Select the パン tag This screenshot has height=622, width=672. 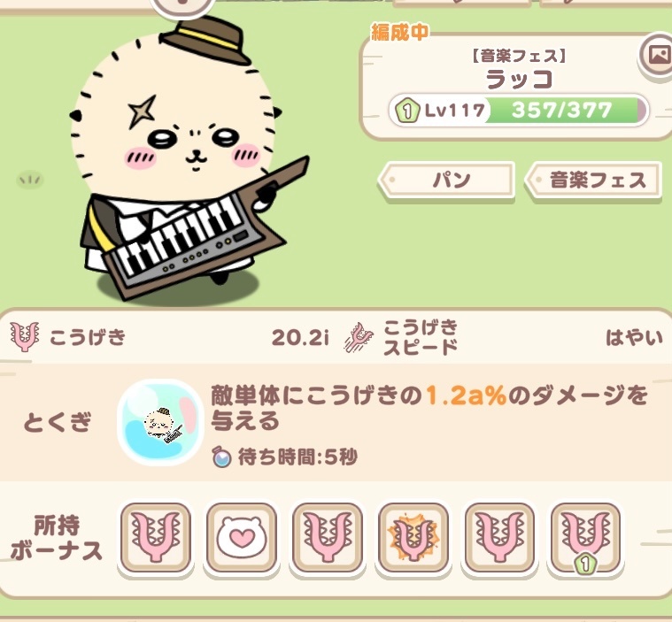(446, 180)
